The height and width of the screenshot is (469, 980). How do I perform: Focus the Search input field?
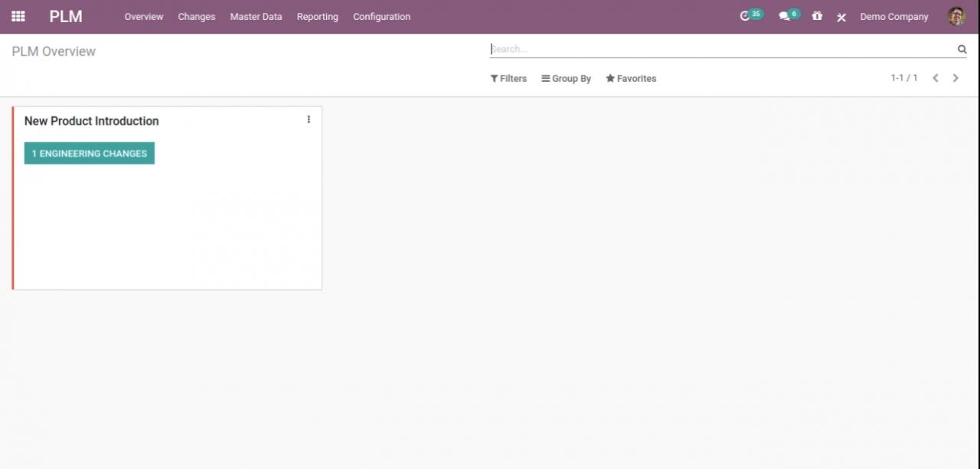pyautogui.click(x=720, y=49)
